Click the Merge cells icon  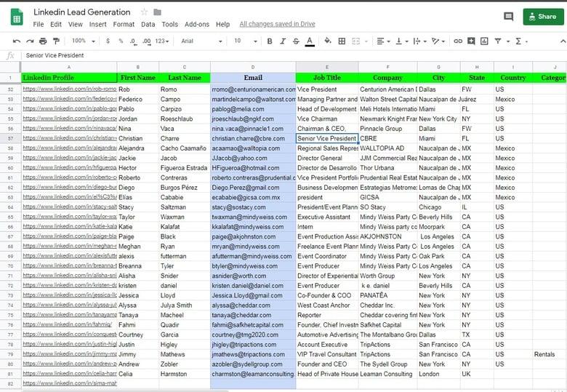[355, 41]
